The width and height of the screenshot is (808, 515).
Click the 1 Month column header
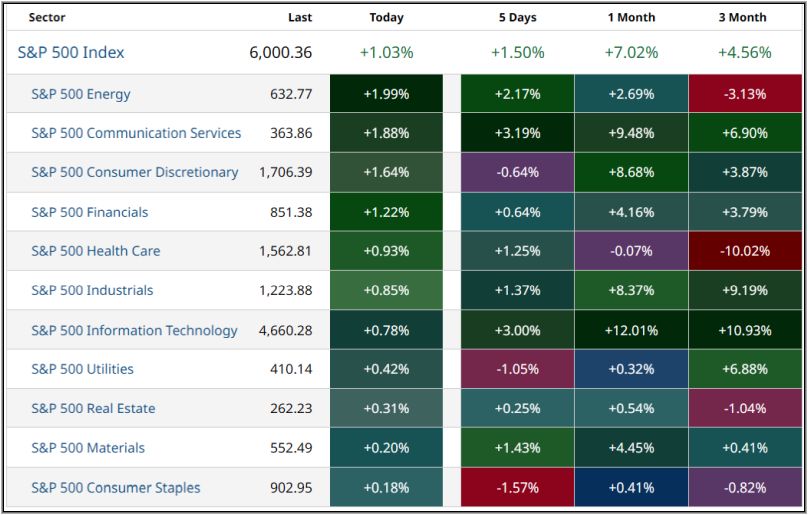(x=631, y=17)
